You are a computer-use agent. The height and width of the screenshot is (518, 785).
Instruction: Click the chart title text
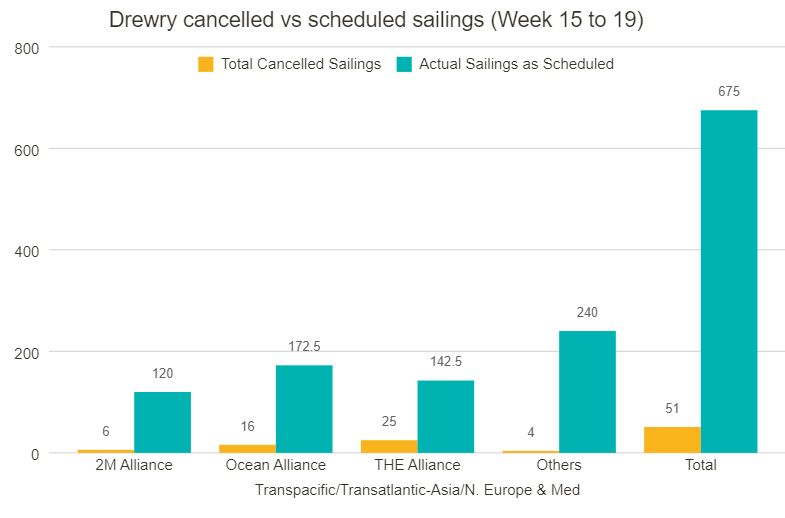376,20
